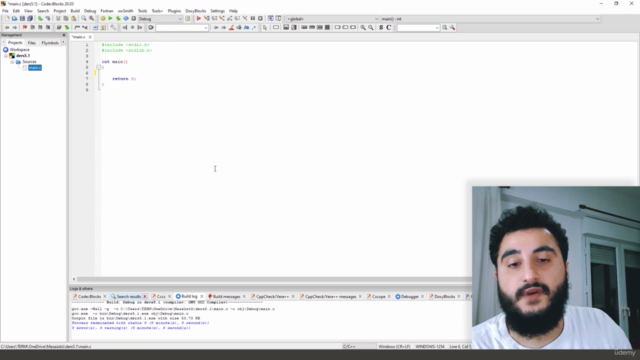Open the File menu
The width and height of the screenshot is (640, 360).
5,11
